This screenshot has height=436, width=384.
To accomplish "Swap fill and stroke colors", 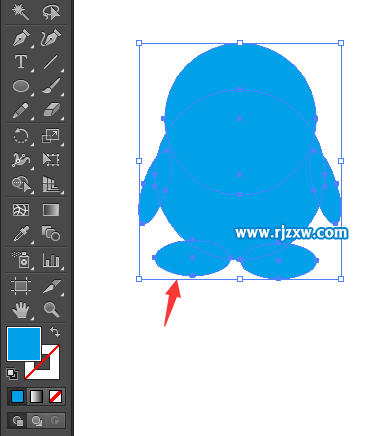I will [x=55, y=332].
